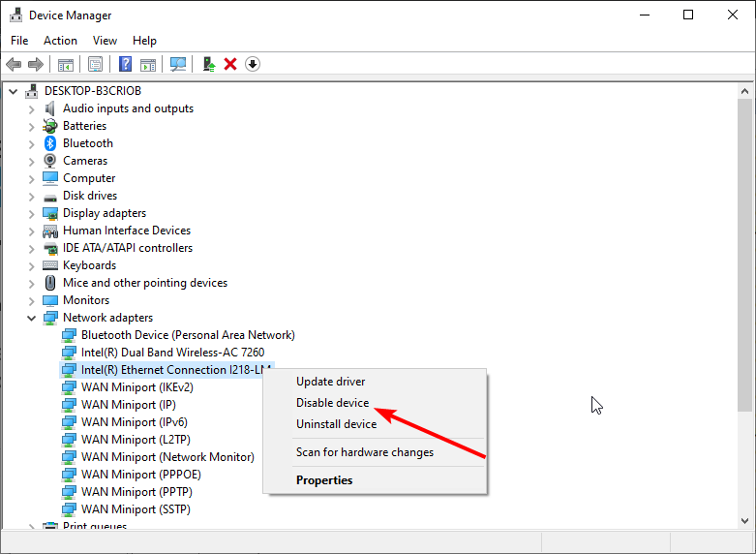Image resolution: width=756 pixels, height=554 pixels.
Task: Click the Computer category label
Action: [89, 178]
